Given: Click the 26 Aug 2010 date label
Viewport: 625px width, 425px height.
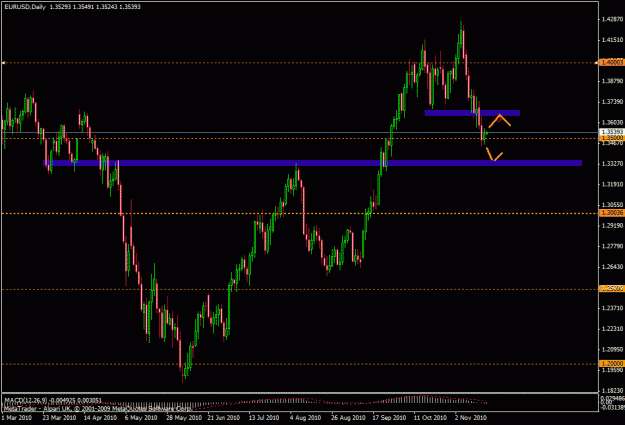Looking at the screenshot, I should 348,418.
